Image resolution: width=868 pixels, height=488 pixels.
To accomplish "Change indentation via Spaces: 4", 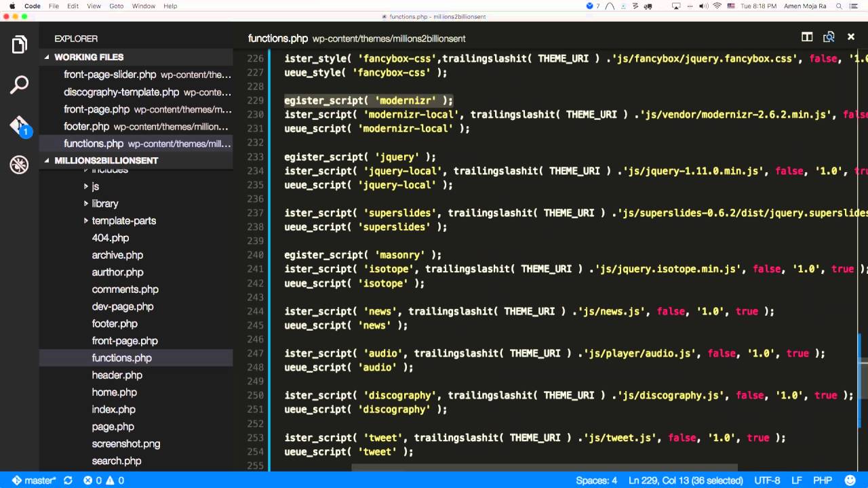I will tap(597, 481).
